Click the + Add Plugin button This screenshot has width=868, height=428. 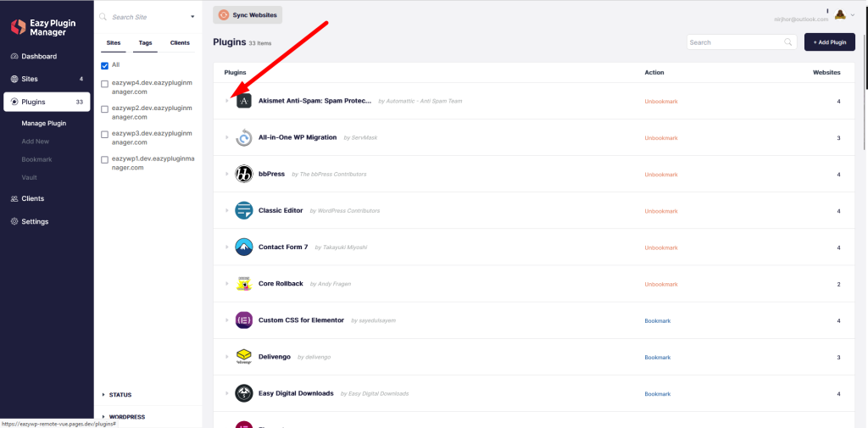830,42
